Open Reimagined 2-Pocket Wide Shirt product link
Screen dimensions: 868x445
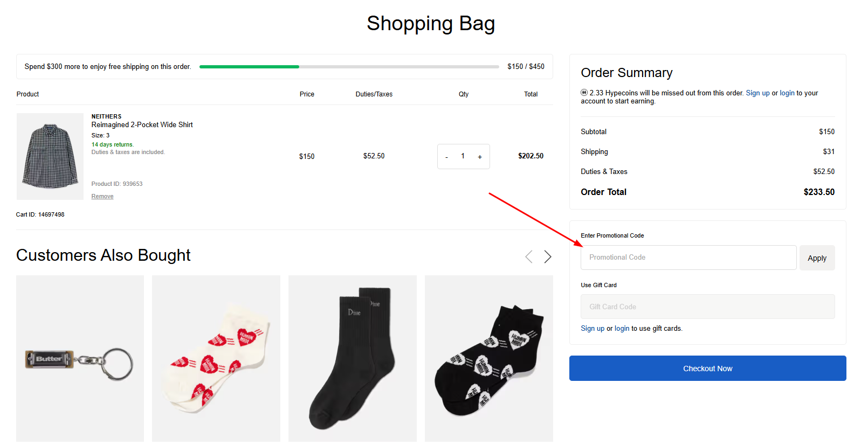(x=142, y=124)
